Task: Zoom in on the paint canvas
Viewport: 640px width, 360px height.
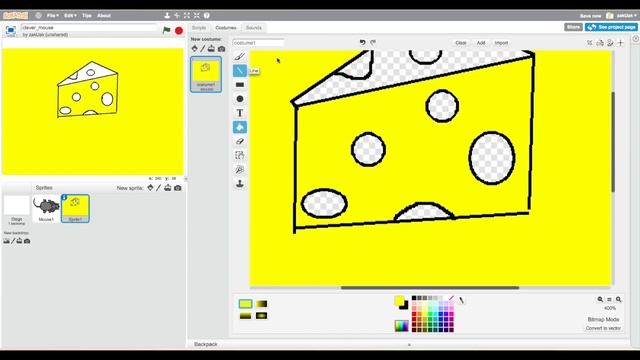Action: click(x=619, y=299)
